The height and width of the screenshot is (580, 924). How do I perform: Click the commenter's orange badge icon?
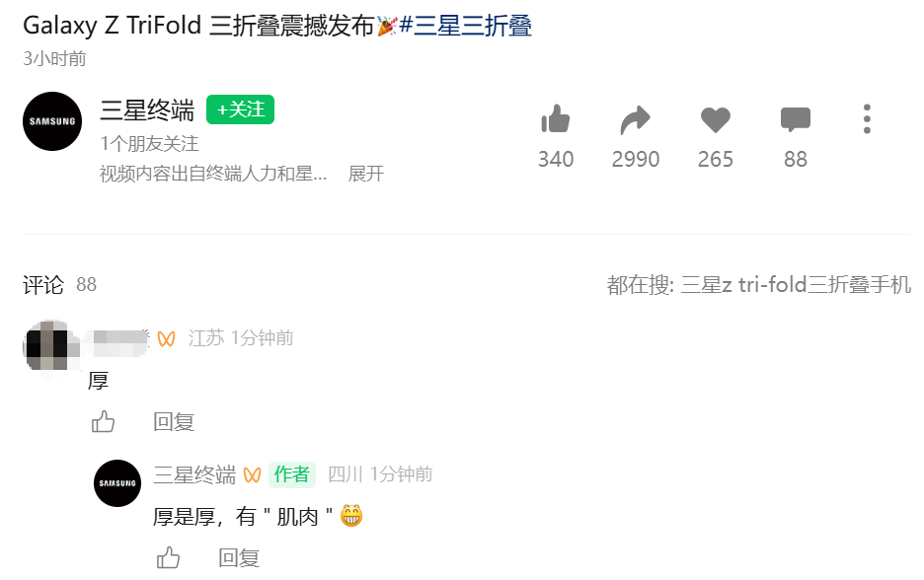click(x=166, y=338)
